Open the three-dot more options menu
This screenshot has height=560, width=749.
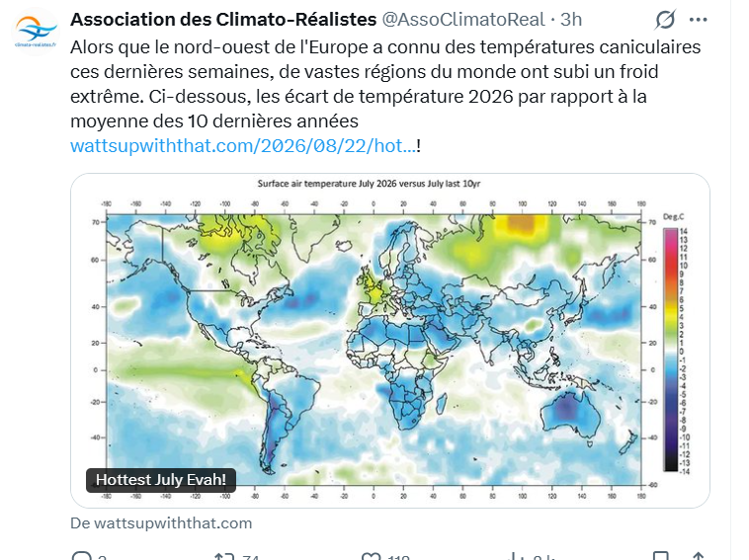[698, 20]
